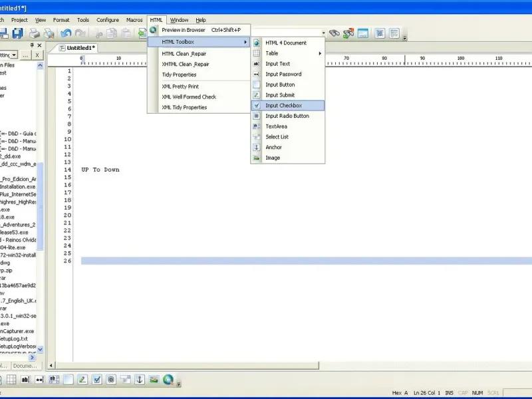Viewport: 532px width, 399px height.
Task: Click file panel scroll down arrow
Action: (40, 349)
